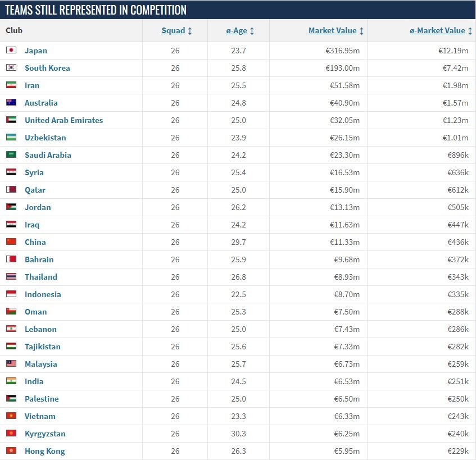476x460 pixels.
Task: Select the Indonesia team link
Action: (43, 294)
